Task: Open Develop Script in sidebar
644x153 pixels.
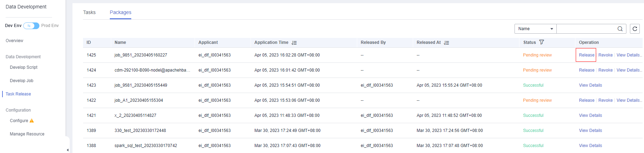Action: 24,67
